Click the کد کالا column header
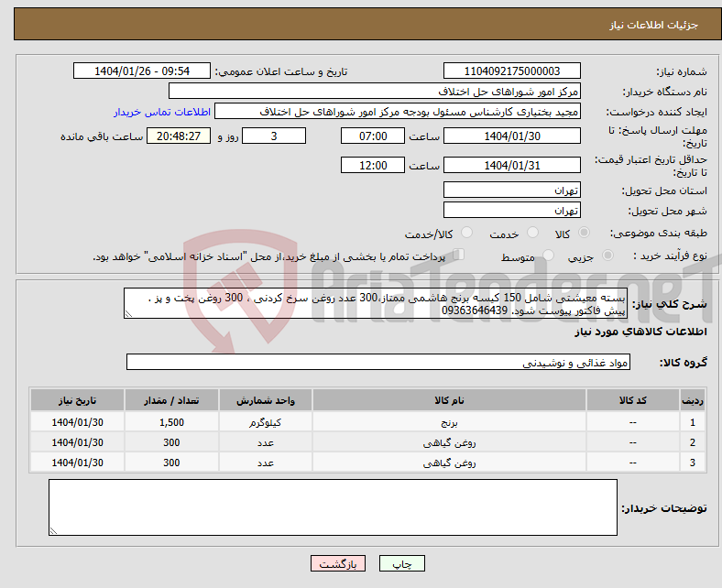The height and width of the screenshot is (588, 722). [x=633, y=400]
